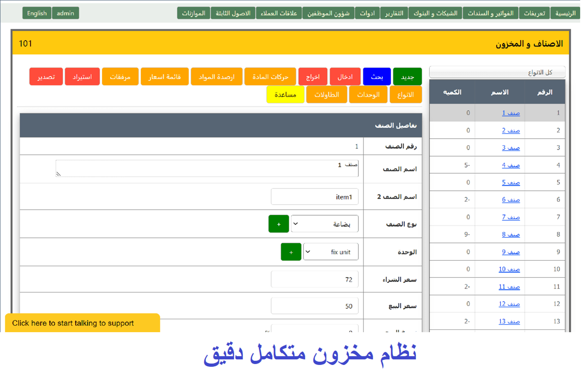Go to الرئيسية home menu
Screen dimensions: 588x376
(x=565, y=13)
